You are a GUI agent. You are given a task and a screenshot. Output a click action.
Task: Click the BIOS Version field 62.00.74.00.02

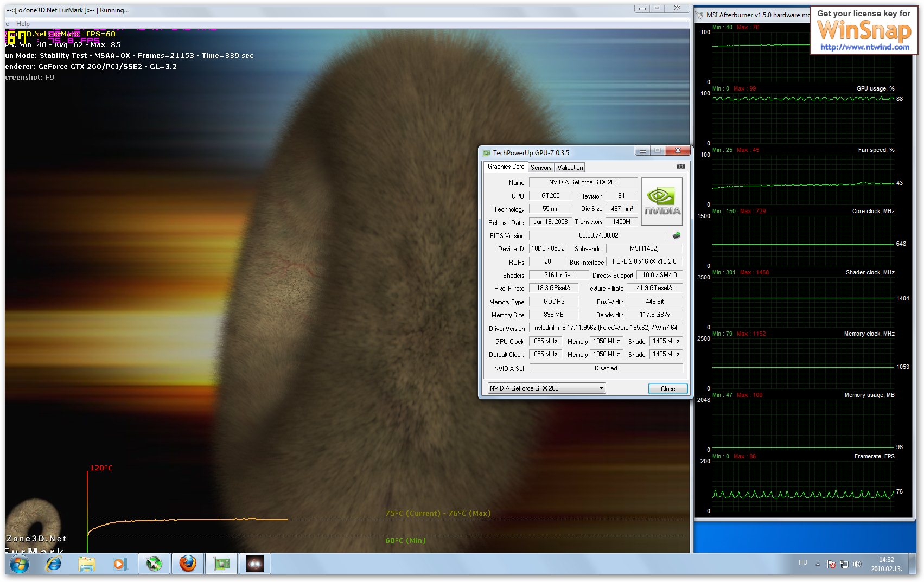pos(598,235)
